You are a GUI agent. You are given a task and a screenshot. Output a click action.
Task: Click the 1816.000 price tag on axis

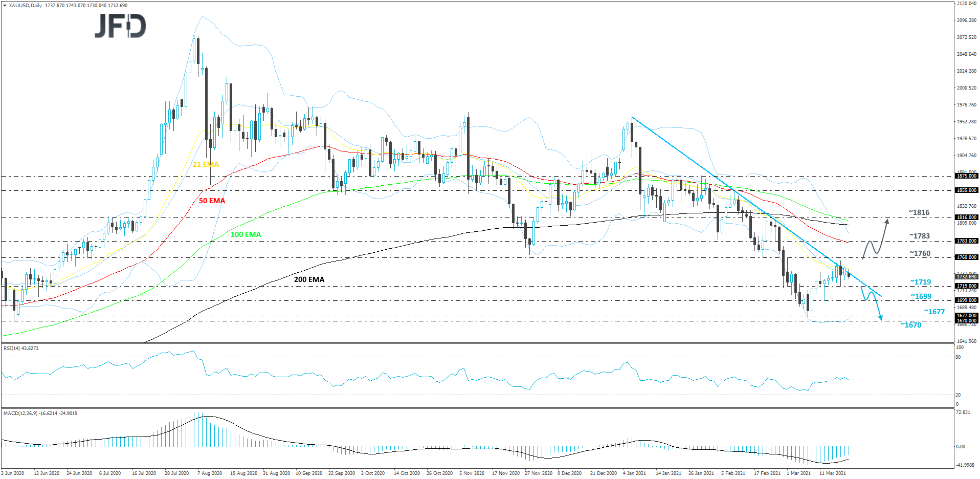(966, 217)
